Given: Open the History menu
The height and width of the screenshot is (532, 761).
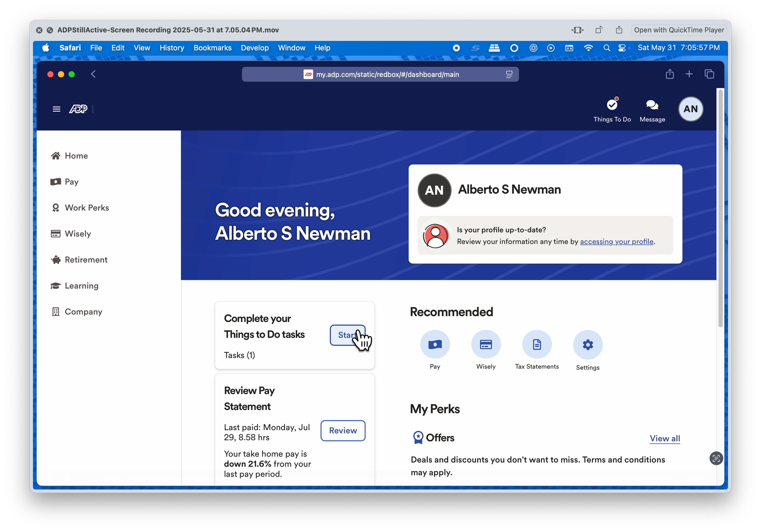Looking at the screenshot, I should [x=172, y=48].
